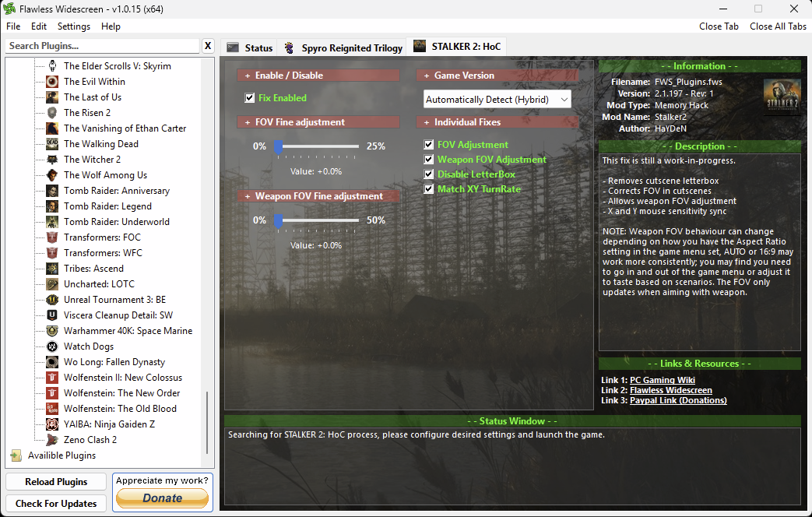Collapse the Enable / Disable section

318,75
